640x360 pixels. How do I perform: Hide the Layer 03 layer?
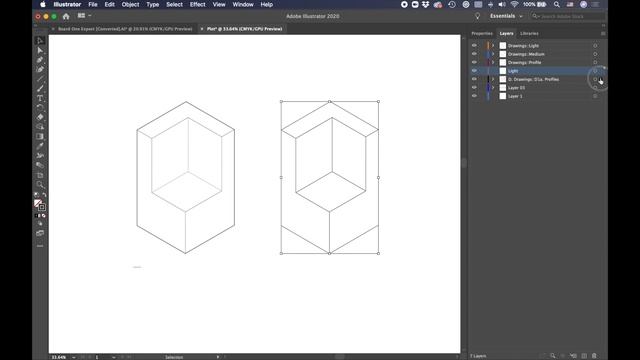[x=474, y=87]
